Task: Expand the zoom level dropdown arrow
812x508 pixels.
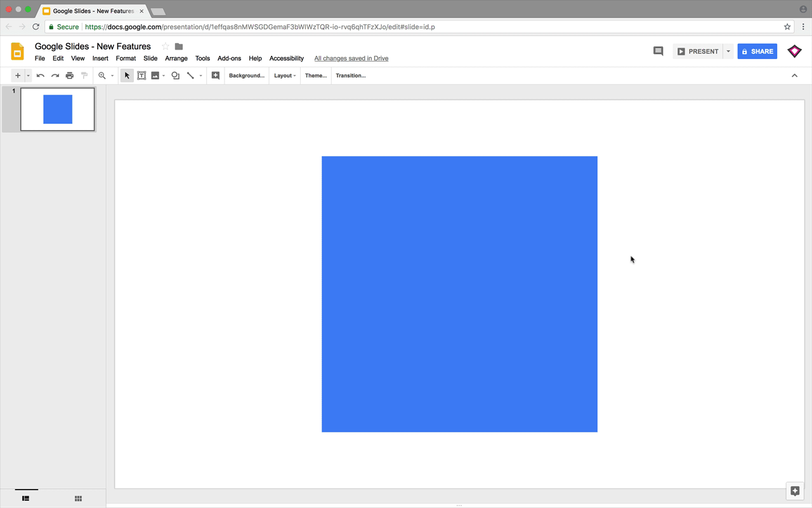Action: (x=112, y=76)
